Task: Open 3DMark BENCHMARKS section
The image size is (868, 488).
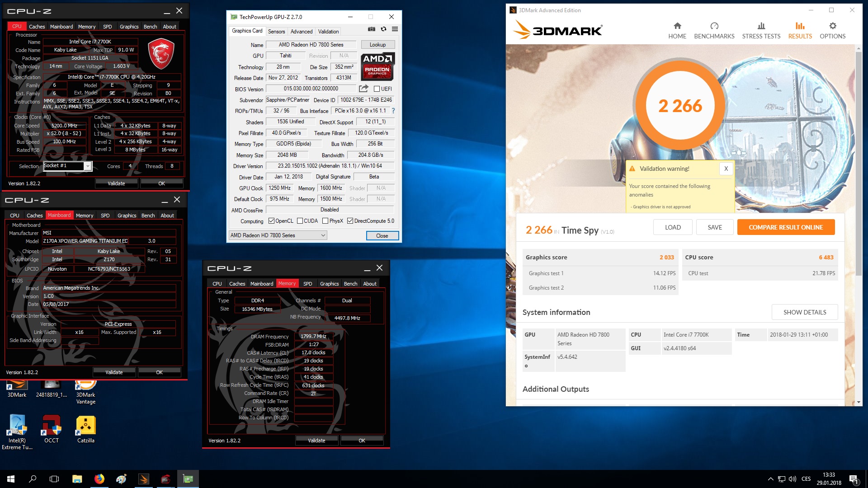Action: [x=714, y=30]
